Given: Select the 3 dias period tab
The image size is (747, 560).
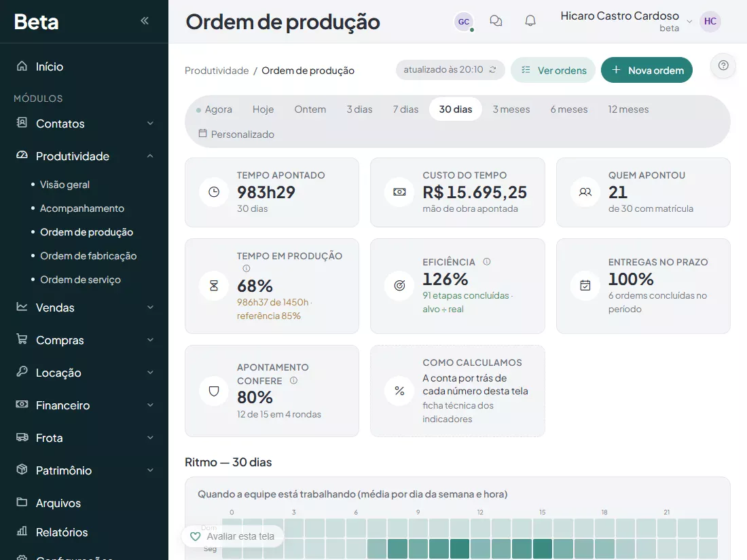Looking at the screenshot, I should point(359,109).
